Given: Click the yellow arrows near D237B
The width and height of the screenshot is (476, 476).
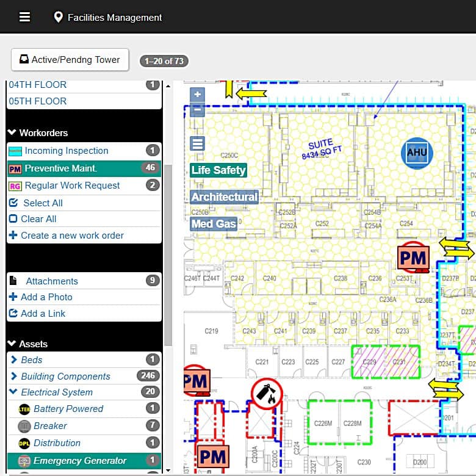Looking at the screenshot, I should 456,248.
